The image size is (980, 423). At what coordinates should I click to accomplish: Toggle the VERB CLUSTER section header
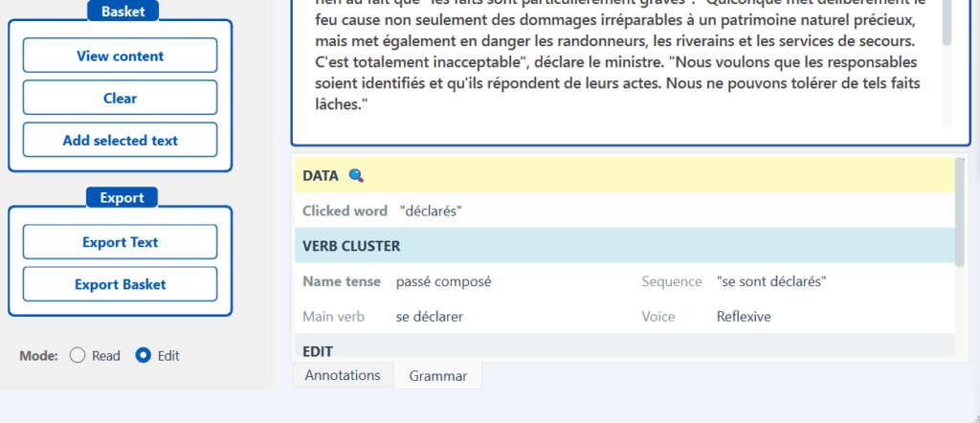click(x=625, y=246)
